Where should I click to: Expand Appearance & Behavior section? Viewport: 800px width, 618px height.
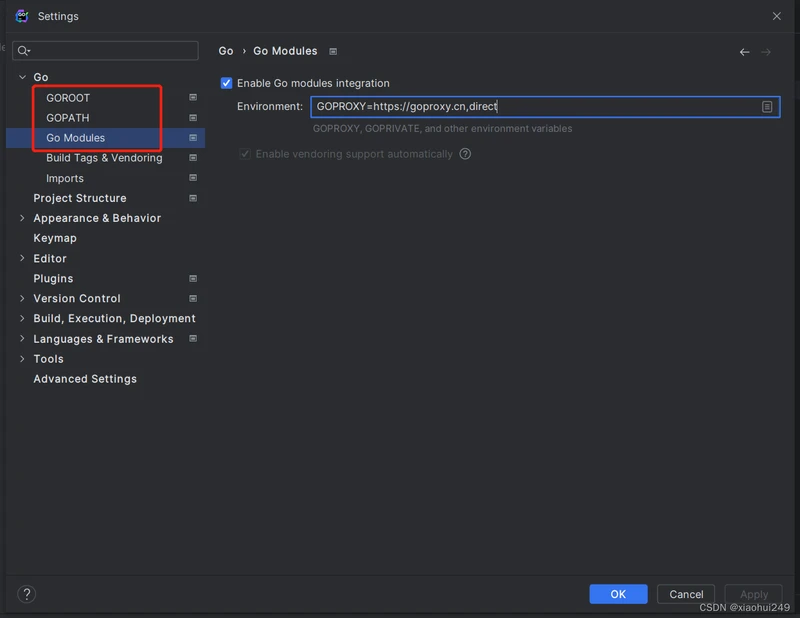[x=22, y=218]
